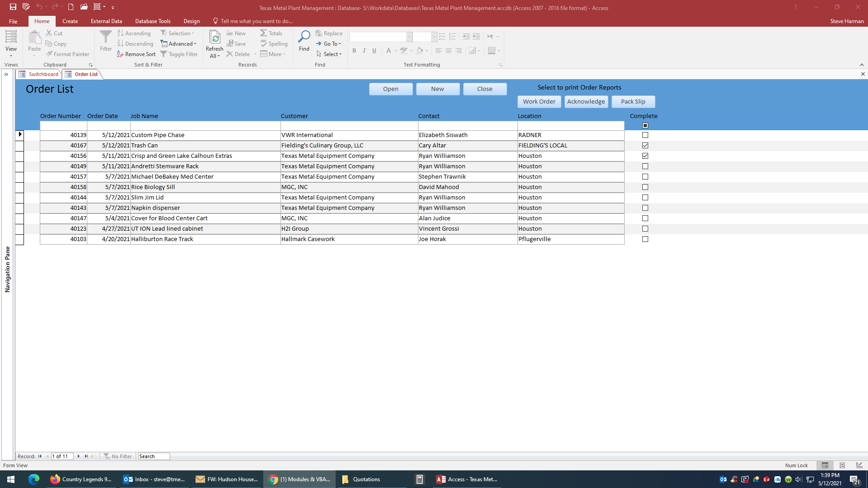Viewport: 868px width, 488px height.
Task: Open Windows Start menu
Action: pos(11,479)
